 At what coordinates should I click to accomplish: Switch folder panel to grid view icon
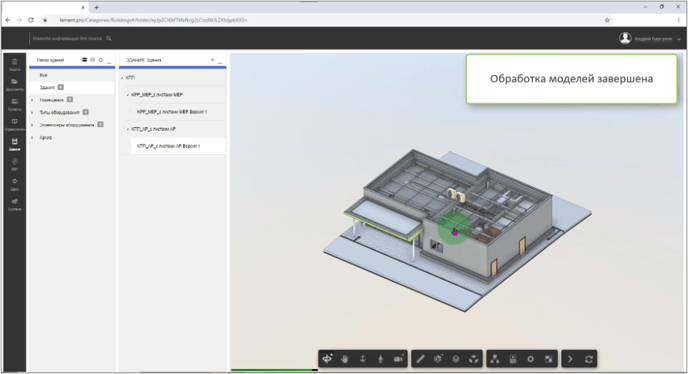(x=93, y=60)
